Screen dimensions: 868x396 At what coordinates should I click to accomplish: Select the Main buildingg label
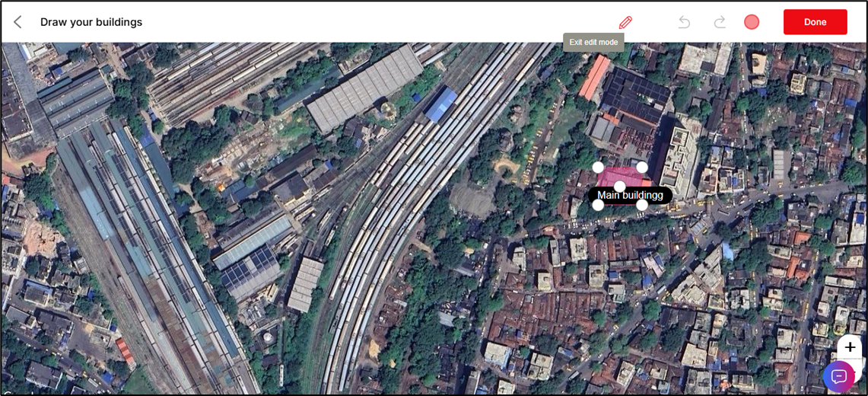click(630, 195)
